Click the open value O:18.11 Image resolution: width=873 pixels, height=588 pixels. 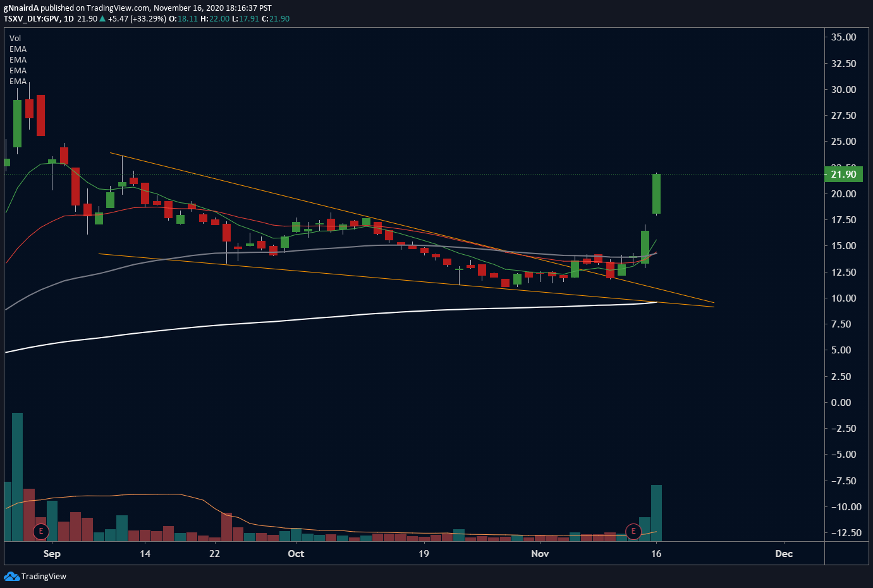pyautogui.click(x=183, y=19)
